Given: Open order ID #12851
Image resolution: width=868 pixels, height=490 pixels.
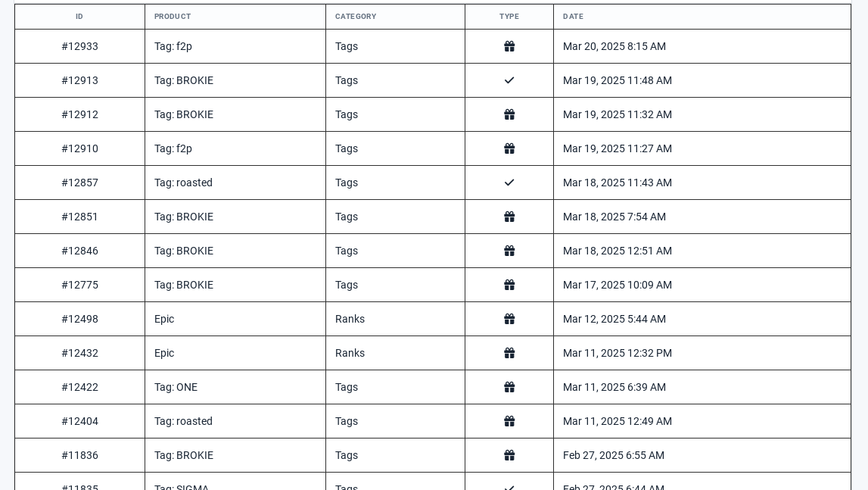Looking at the screenshot, I should (x=79, y=217).
